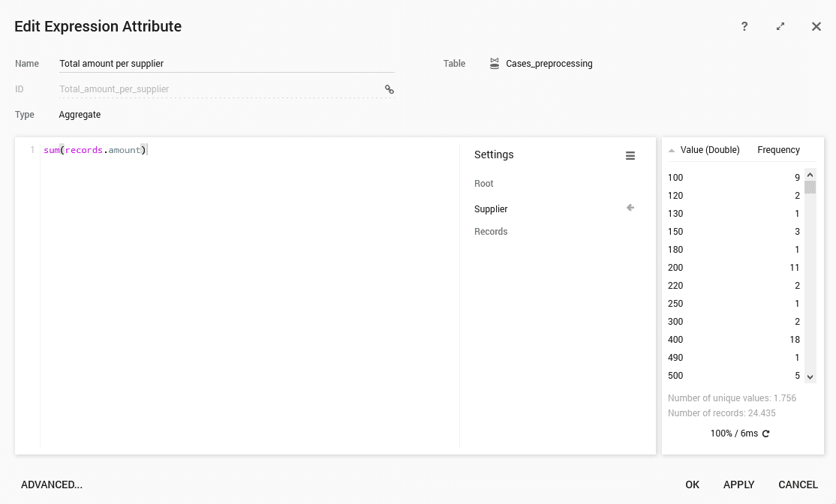The image size is (836, 504).
Task: Close the Edit Expression Attribute dialog
Action: pyautogui.click(x=816, y=26)
